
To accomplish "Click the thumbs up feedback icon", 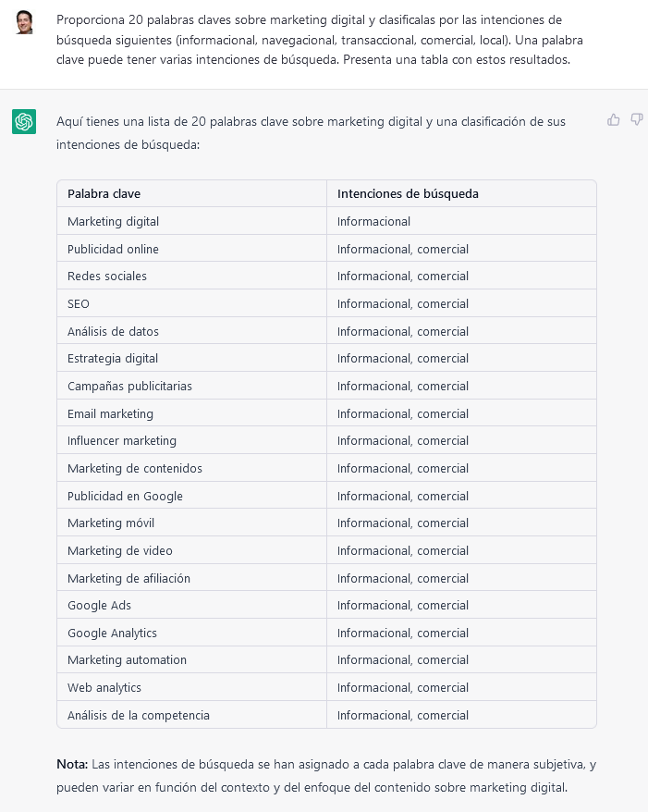I will click(613, 120).
